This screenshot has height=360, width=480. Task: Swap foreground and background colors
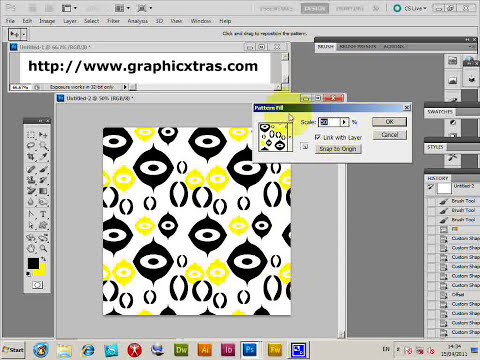pos(43,259)
